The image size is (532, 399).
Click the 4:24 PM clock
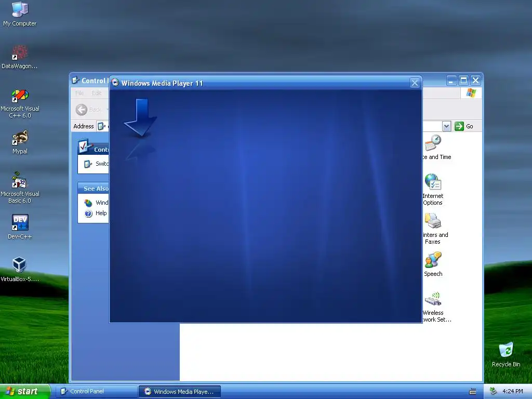coord(513,391)
